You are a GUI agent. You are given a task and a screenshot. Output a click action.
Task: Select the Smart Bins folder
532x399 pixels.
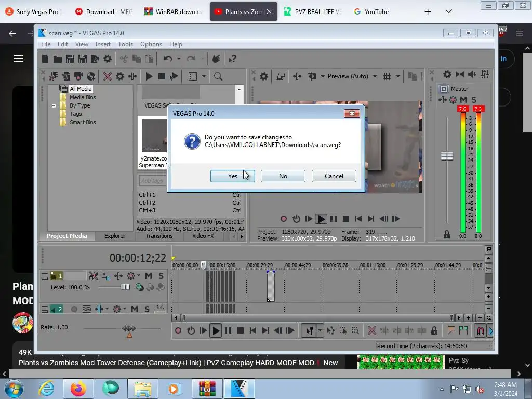coord(83,122)
